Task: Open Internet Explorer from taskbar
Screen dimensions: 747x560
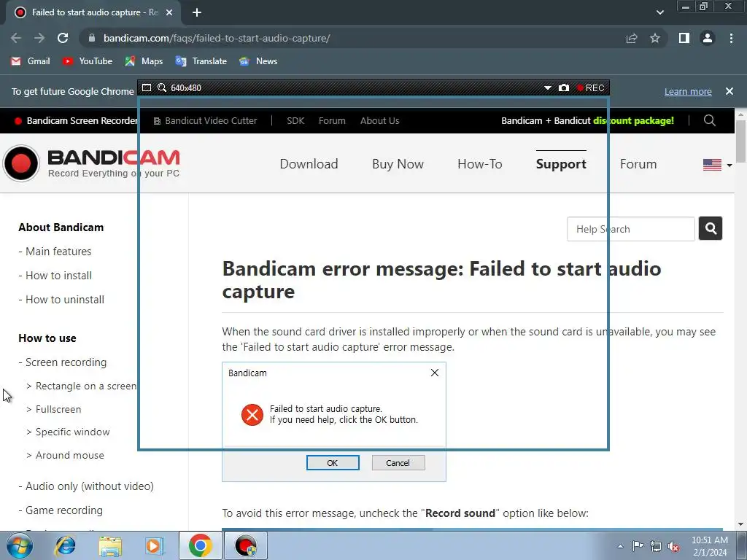Action: [x=65, y=545]
